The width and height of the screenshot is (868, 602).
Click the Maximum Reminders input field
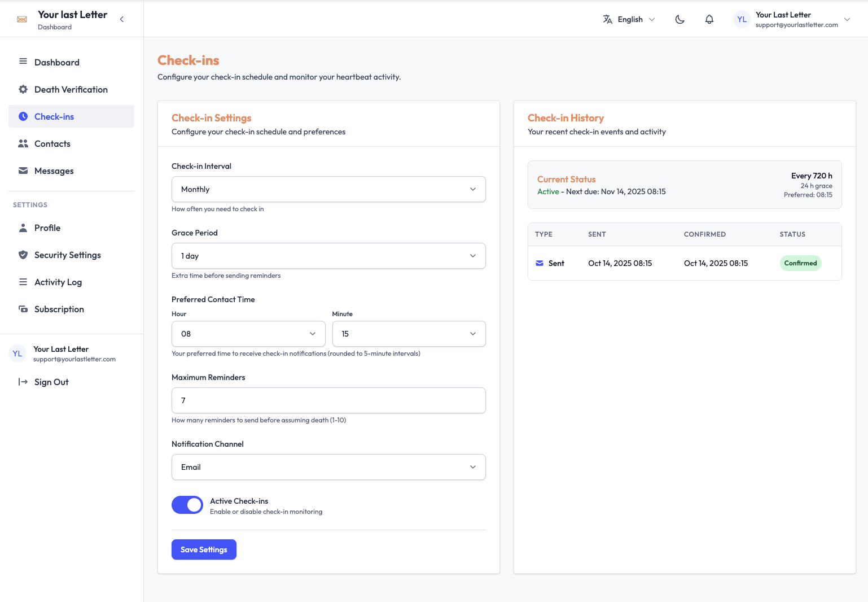[328, 400]
